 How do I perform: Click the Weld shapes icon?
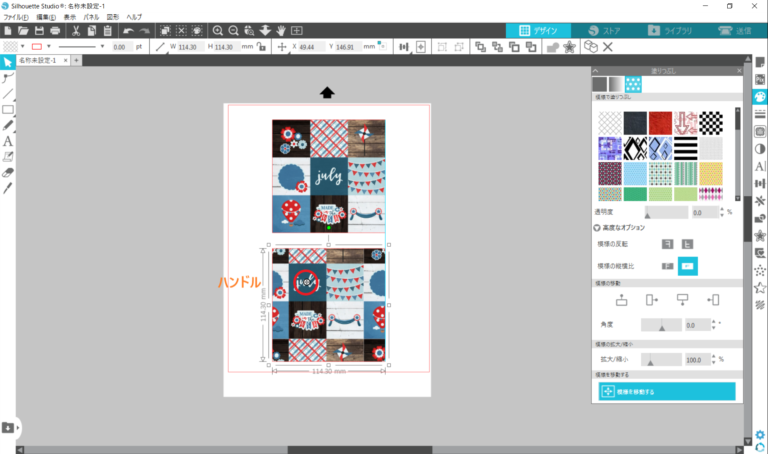coord(553,47)
